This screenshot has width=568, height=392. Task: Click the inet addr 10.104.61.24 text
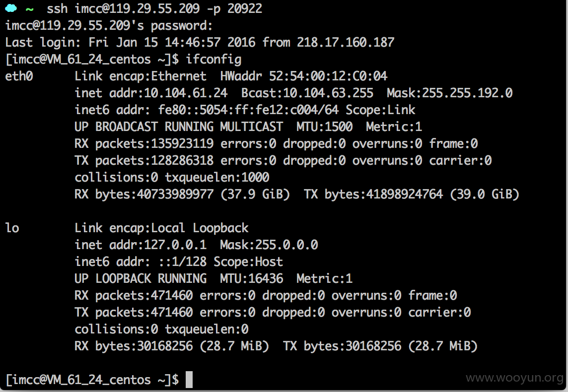click(151, 93)
